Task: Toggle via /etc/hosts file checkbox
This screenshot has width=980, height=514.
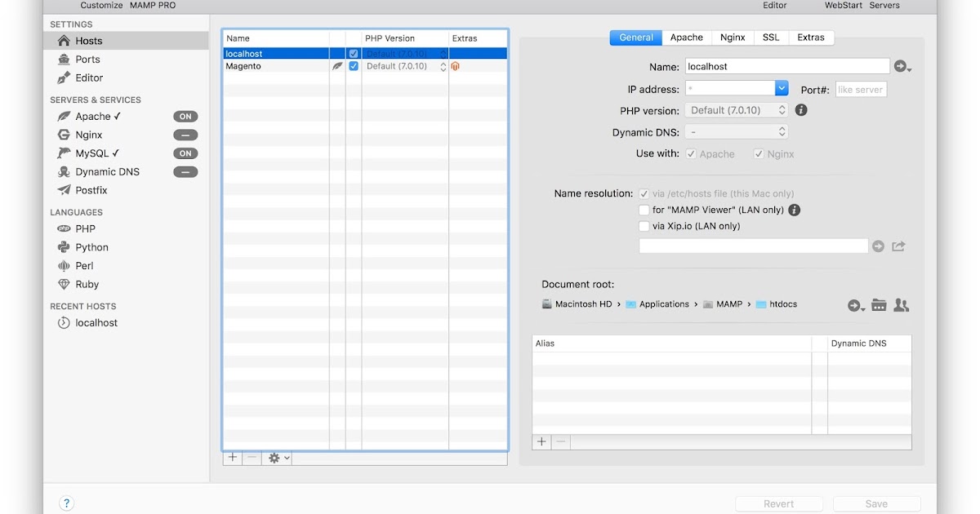Action: pyautogui.click(x=644, y=194)
